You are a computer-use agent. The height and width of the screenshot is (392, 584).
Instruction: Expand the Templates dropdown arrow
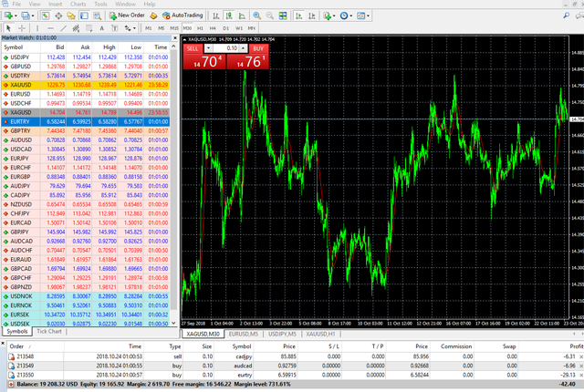(x=368, y=16)
